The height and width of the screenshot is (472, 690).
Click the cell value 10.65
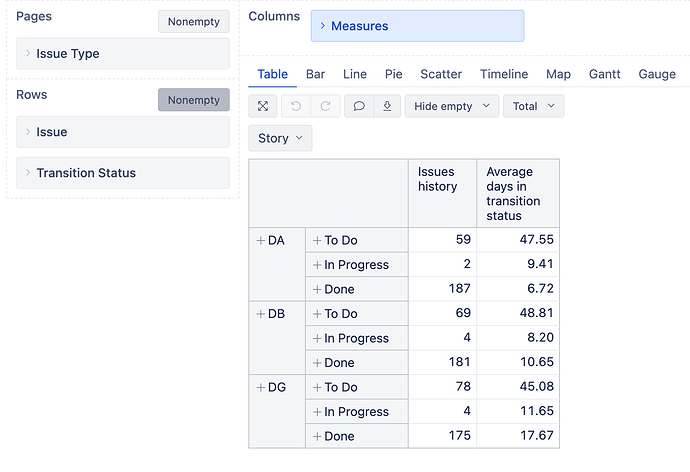pos(537,362)
